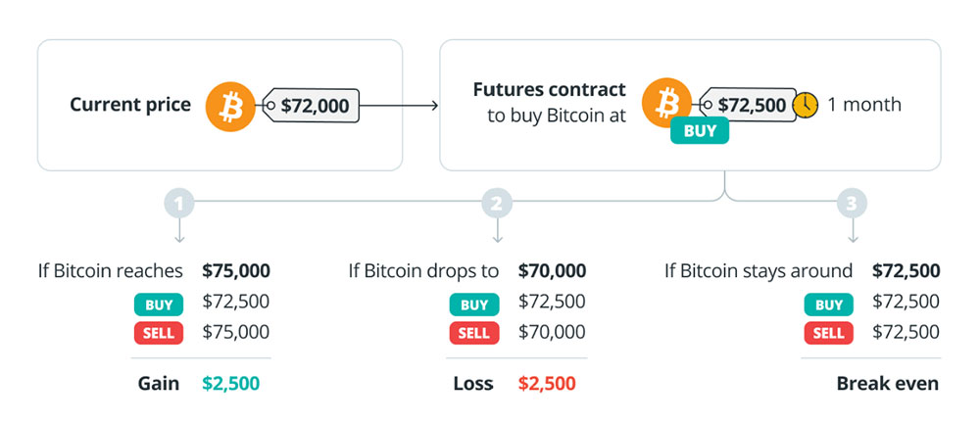
Task: Click the '1 month' duration text
Action: coord(863,105)
